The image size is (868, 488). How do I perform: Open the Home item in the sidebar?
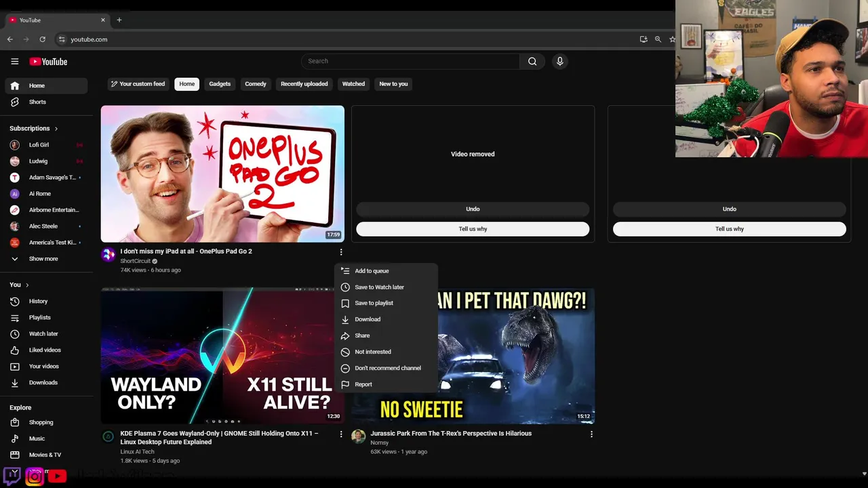coord(46,85)
